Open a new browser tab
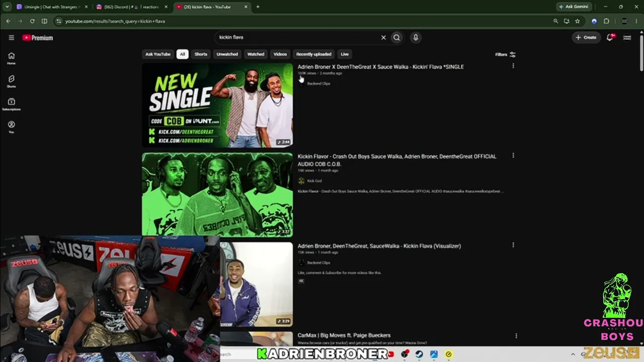The image size is (644, 362). point(258,7)
